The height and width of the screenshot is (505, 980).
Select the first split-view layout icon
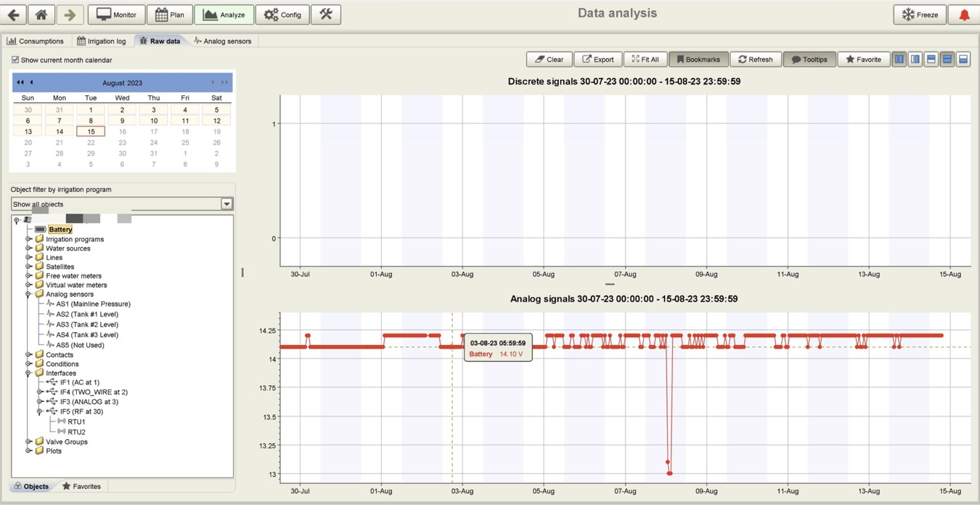click(899, 60)
